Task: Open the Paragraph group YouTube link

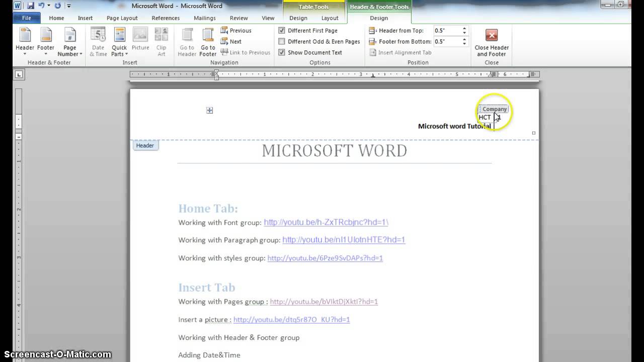Action: (344, 240)
